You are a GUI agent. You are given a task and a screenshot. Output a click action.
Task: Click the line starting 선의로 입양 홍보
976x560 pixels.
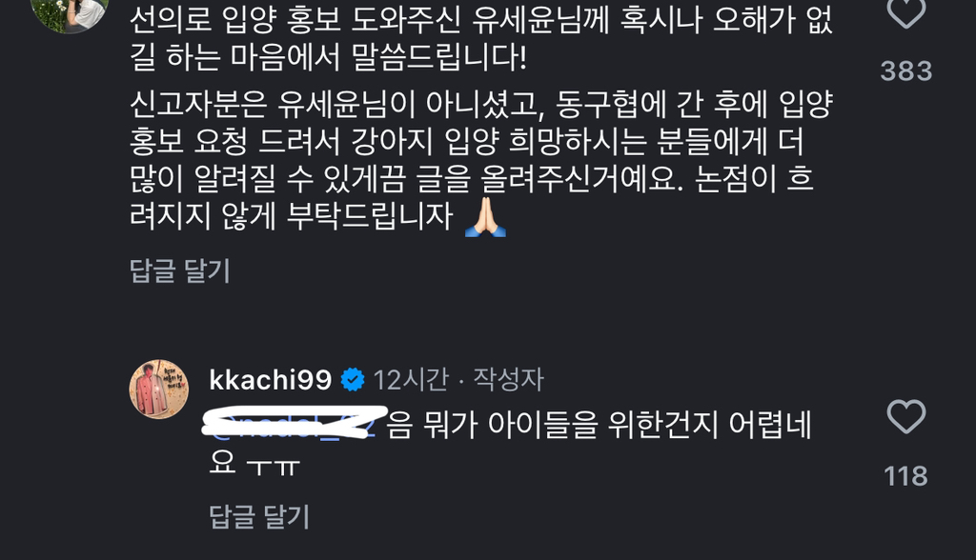481,20
